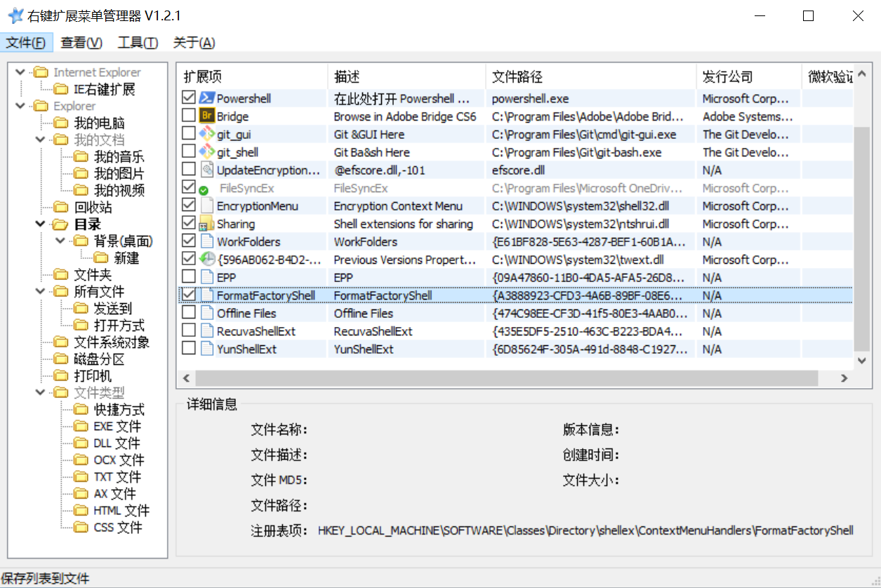
Task: Select the 我的音乐 tree item
Action: pyautogui.click(x=119, y=156)
